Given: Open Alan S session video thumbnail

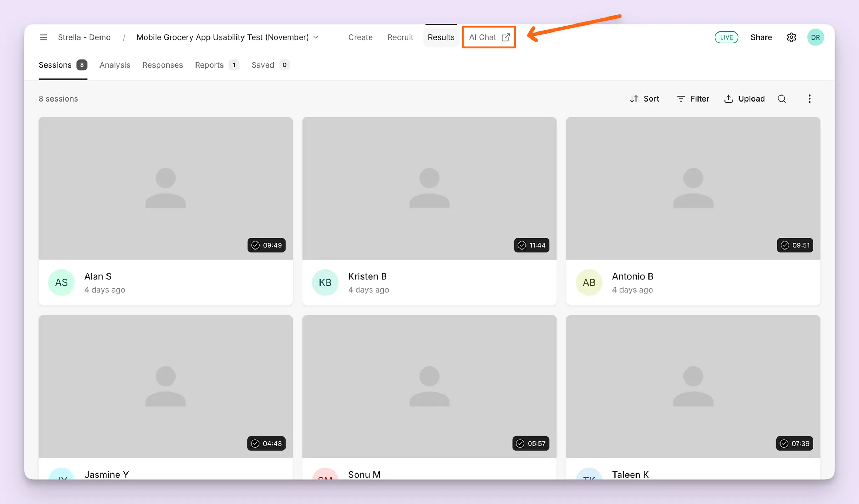Looking at the screenshot, I should pos(165,188).
